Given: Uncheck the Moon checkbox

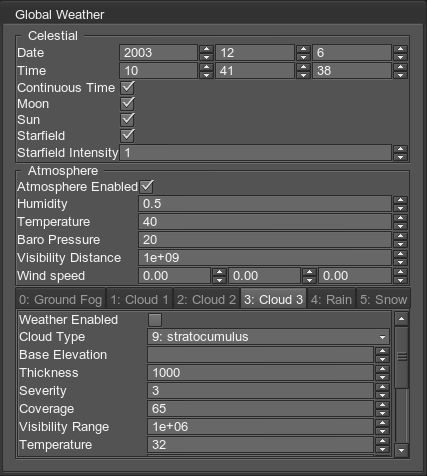Looking at the screenshot, I should coord(127,104).
